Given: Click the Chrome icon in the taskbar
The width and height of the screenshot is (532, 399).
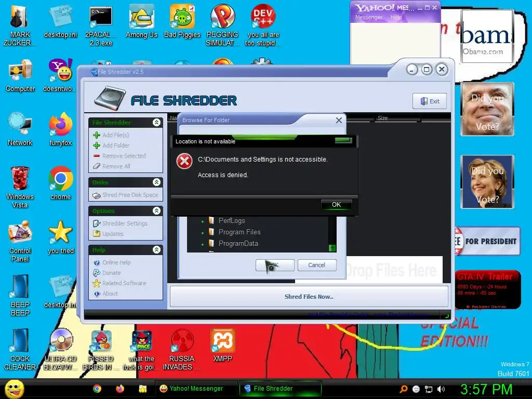Looking at the screenshot, I should 97,389.
